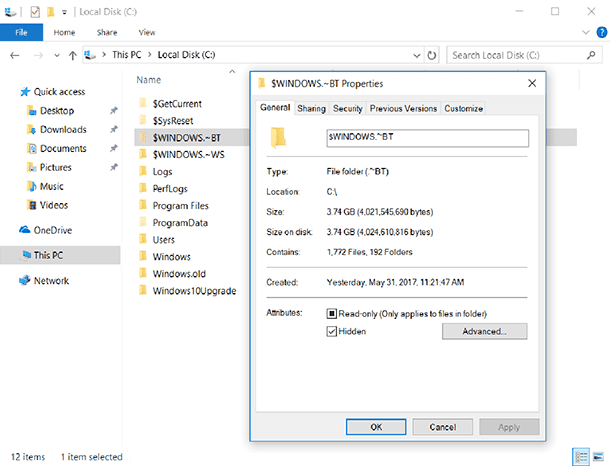Select the $WINDOWS.~WS folder
Viewport: 610px width, 466px height.
tap(188, 155)
